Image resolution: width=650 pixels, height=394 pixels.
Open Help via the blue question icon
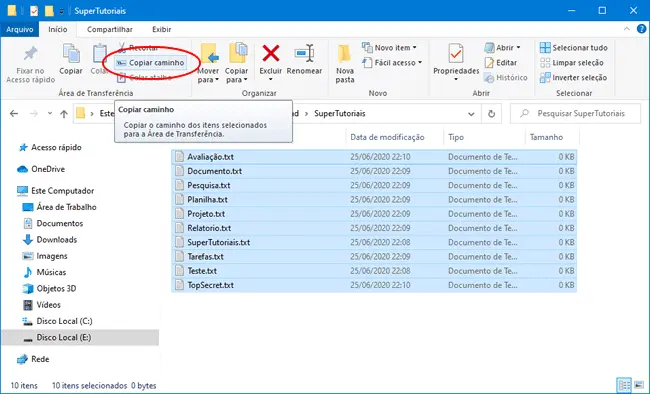(x=642, y=29)
